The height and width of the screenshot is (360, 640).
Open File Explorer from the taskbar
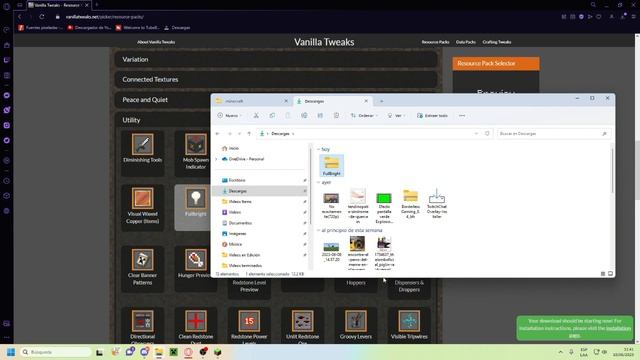[x=159, y=352]
